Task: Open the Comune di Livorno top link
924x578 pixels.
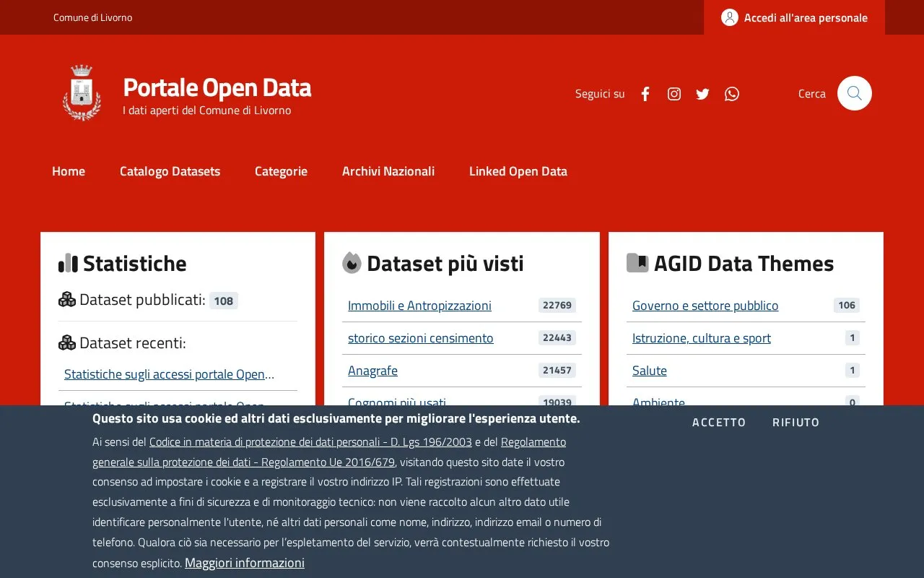Action: click(92, 17)
